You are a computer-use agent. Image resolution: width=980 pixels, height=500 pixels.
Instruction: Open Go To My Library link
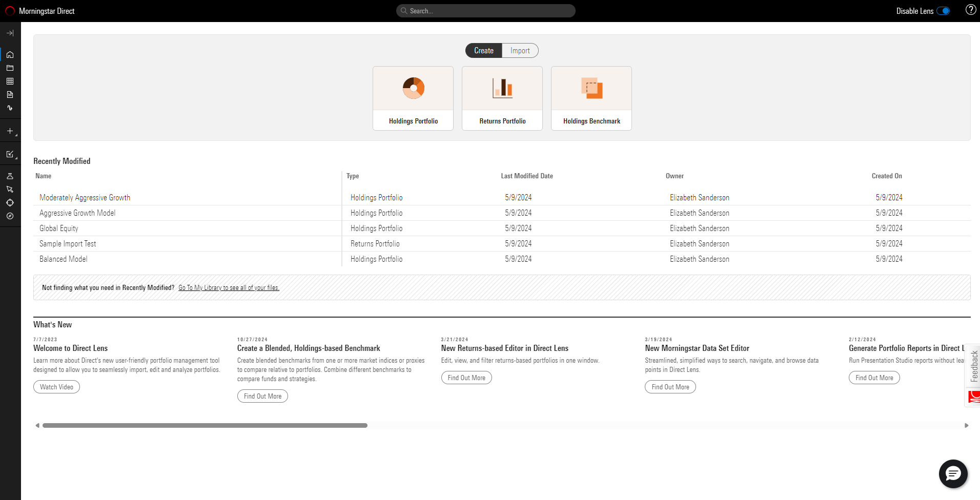point(229,287)
